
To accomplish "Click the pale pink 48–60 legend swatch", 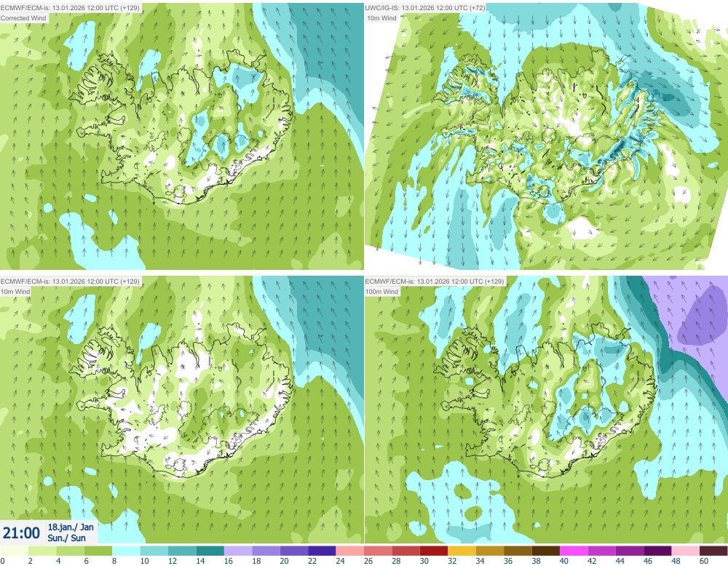I will 686,551.
